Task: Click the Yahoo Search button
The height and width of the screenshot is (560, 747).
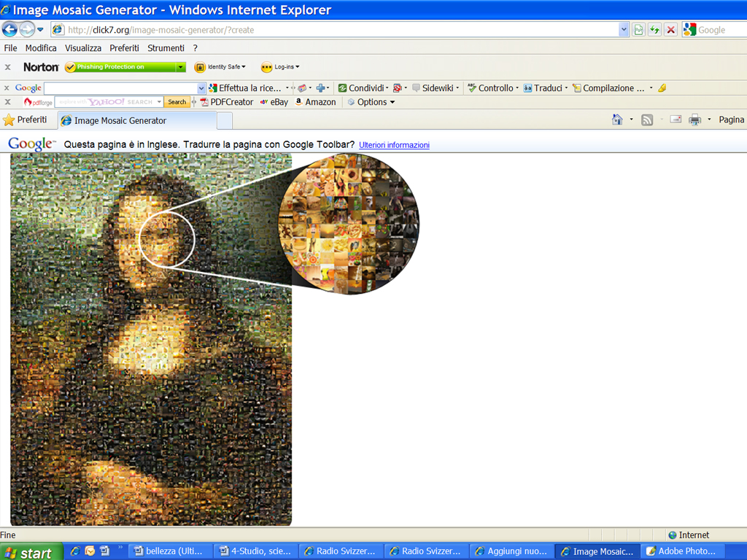Action: coord(177,102)
